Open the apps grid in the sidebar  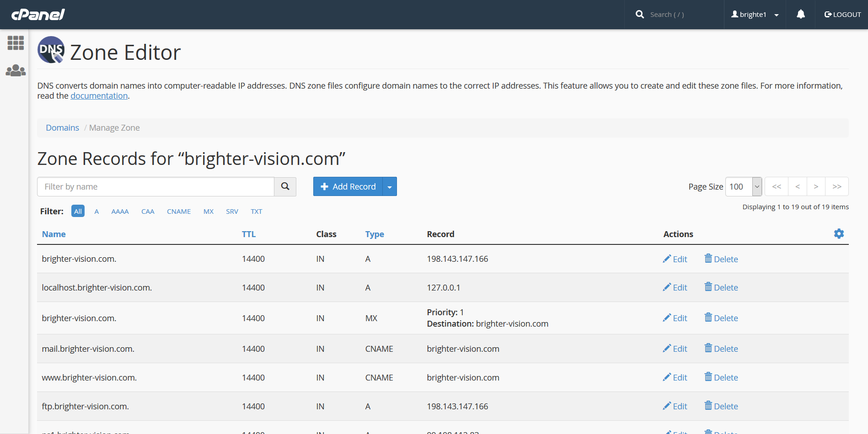(x=16, y=43)
